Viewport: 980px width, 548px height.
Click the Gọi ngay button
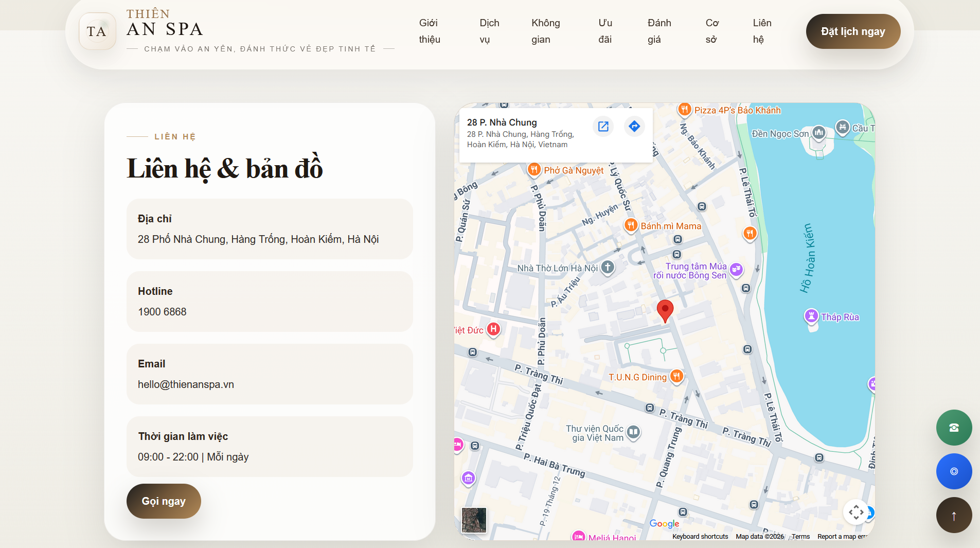(x=164, y=501)
